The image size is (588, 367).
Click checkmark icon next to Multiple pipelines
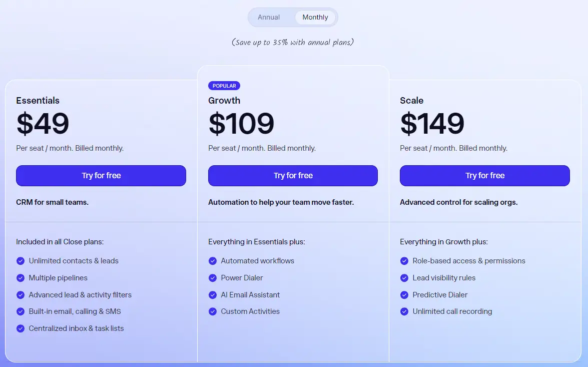pos(21,278)
